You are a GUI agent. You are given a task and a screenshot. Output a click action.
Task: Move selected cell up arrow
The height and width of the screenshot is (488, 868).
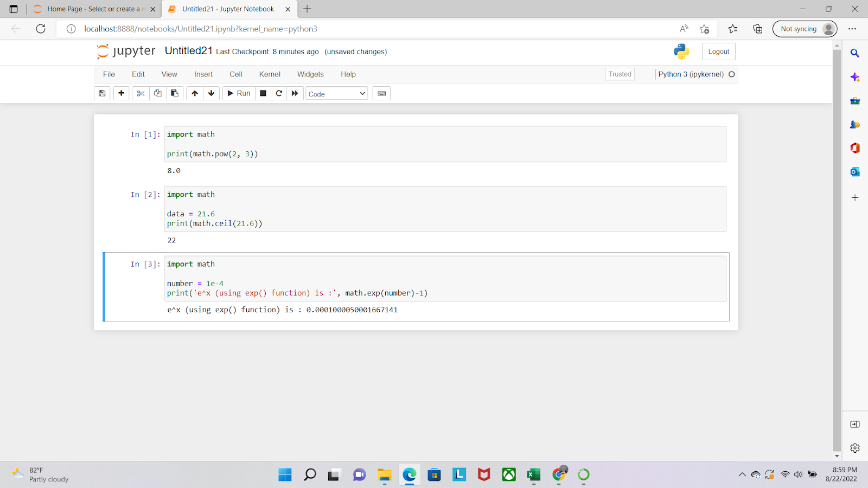point(195,93)
